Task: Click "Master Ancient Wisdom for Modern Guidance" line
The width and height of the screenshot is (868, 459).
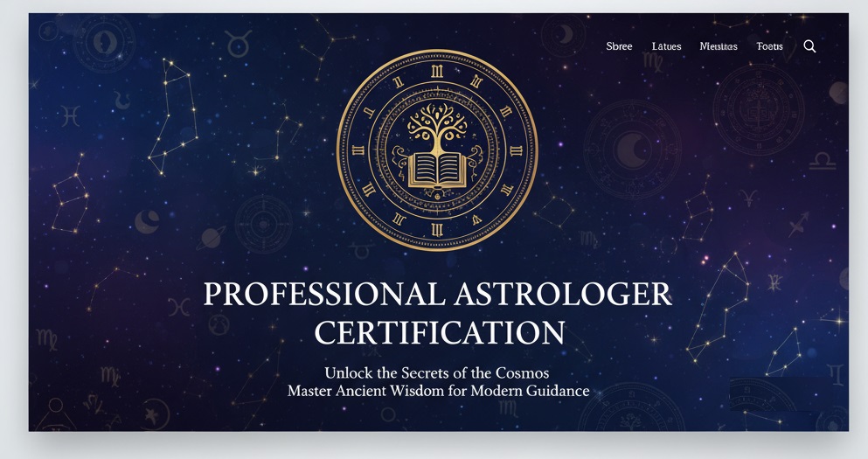Action: click(x=437, y=391)
